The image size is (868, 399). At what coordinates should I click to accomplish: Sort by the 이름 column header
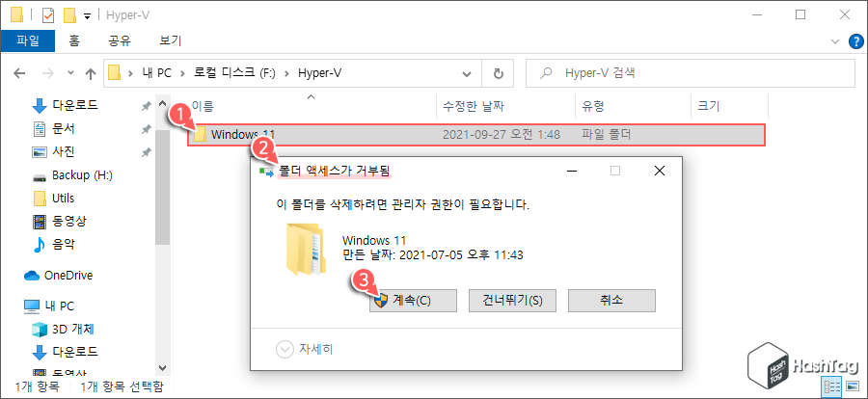pos(203,106)
